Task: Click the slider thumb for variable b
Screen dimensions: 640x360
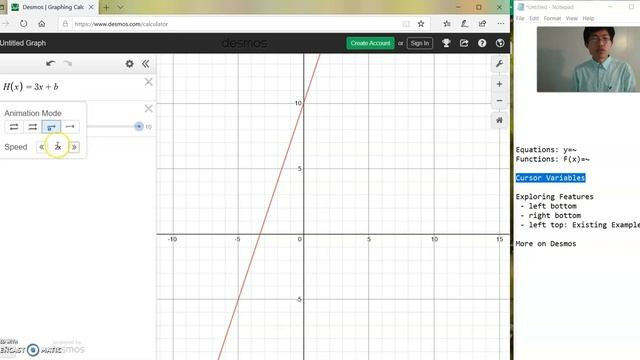Action: [139, 127]
